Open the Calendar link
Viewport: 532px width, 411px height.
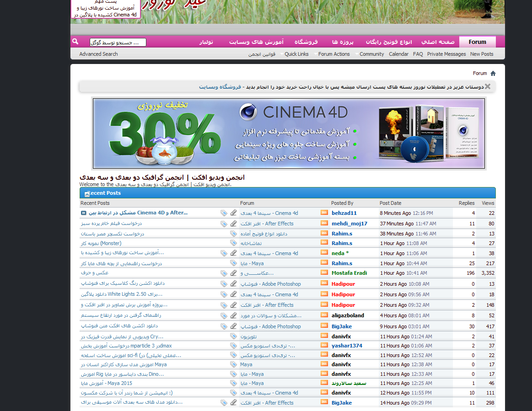click(x=399, y=54)
